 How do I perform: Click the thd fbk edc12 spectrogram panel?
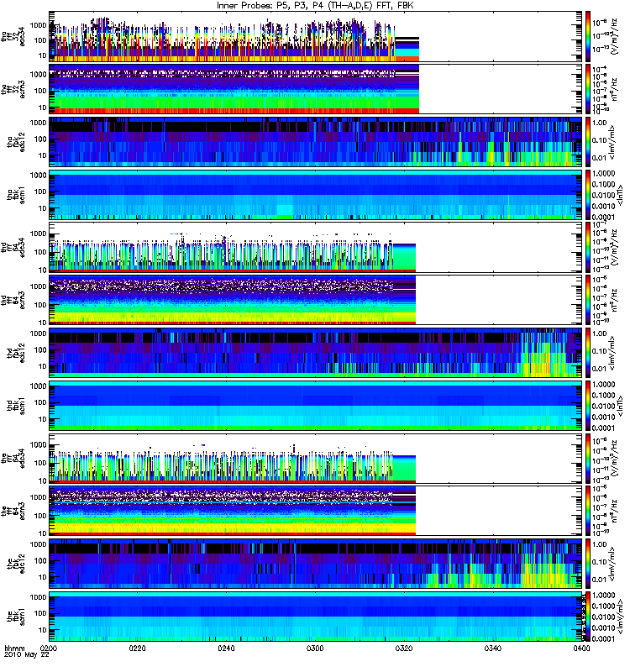pyautogui.click(x=316, y=353)
